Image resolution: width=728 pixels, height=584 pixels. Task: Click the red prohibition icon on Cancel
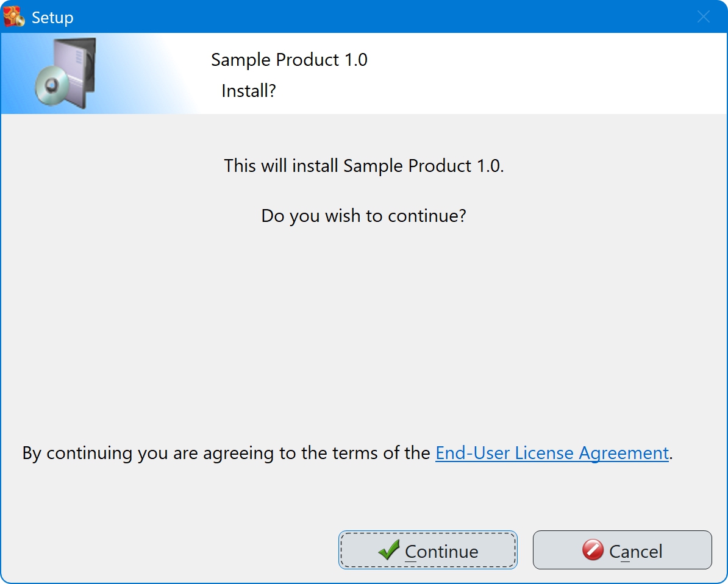[x=593, y=550]
